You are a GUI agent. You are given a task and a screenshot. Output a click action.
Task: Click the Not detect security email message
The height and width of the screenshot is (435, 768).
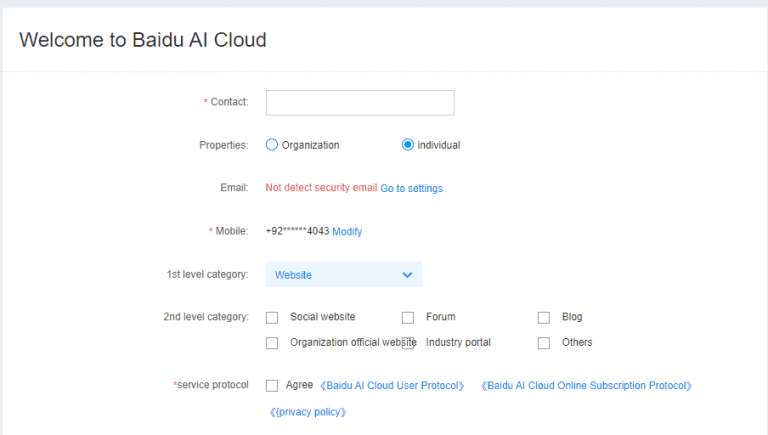[x=321, y=188]
